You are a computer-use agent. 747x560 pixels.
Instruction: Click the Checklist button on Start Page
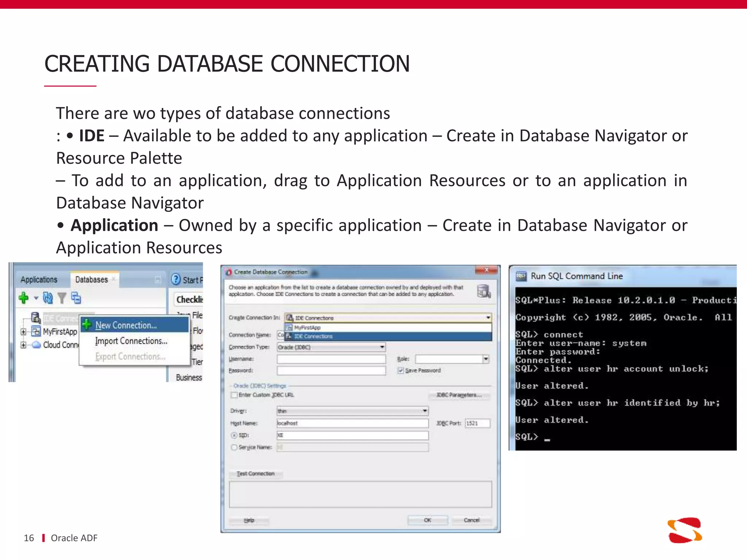[x=188, y=300]
